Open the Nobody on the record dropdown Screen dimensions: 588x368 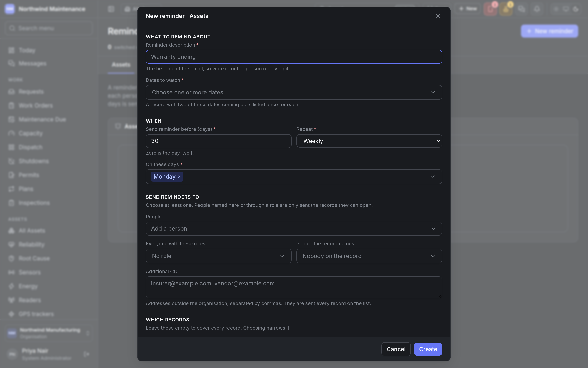point(369,256)
